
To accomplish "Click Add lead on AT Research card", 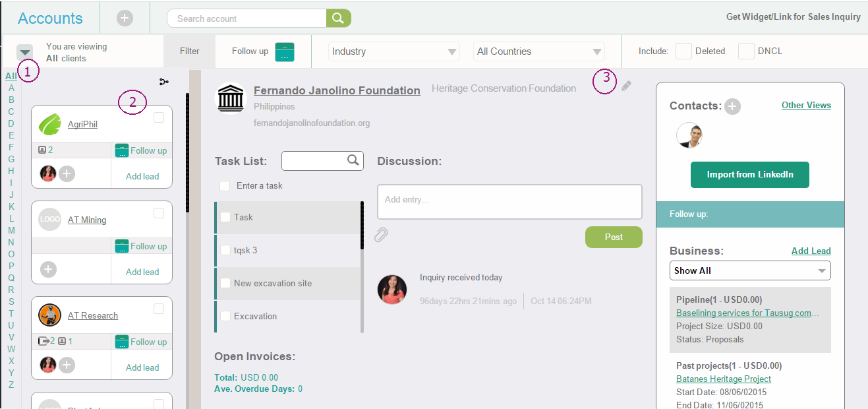I will tap(142, 367).
